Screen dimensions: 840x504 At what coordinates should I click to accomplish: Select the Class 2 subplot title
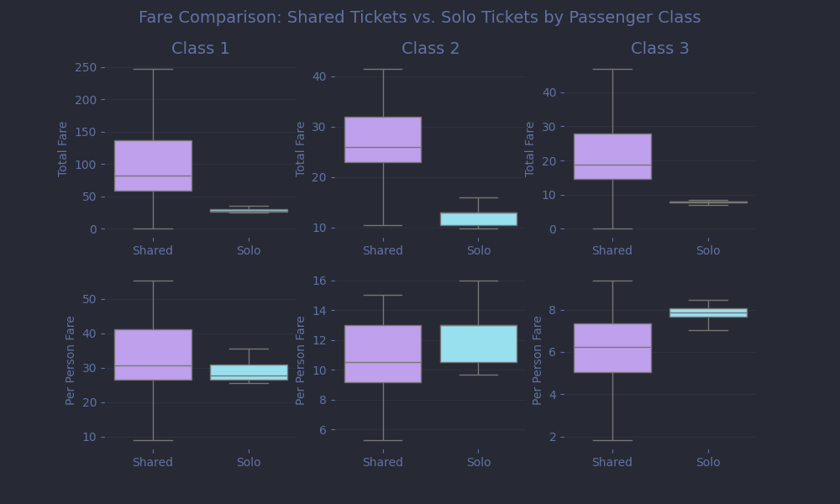[x=430, y=49]
